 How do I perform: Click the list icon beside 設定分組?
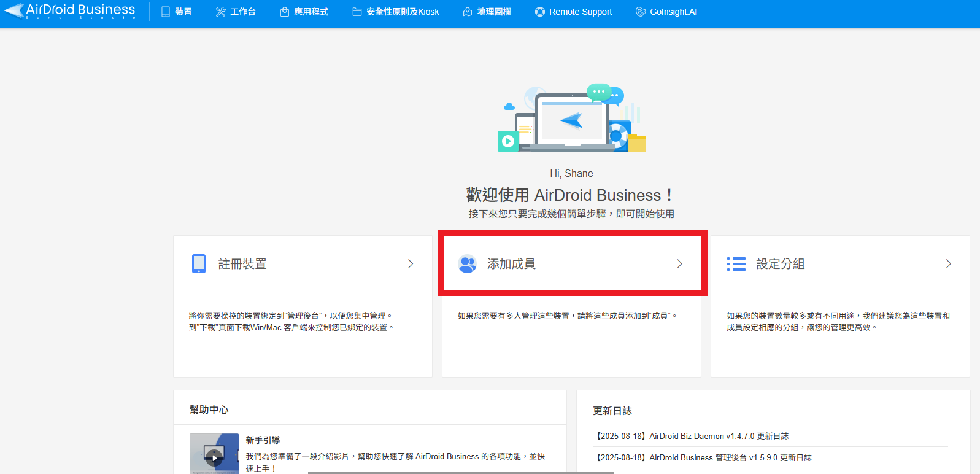pos(736,264)
